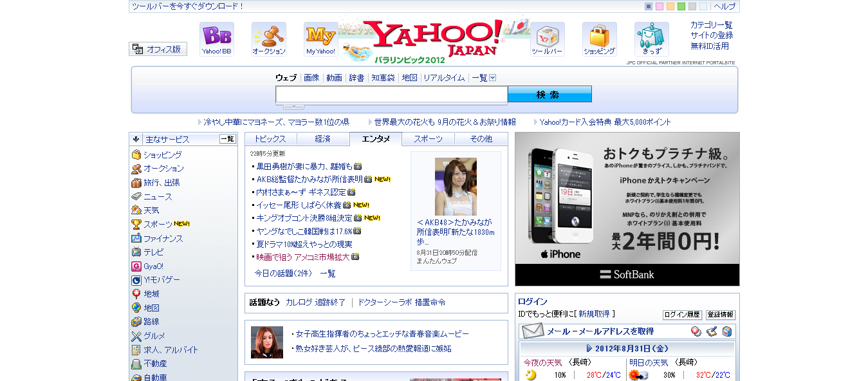Open the ツールバーを今すぐダウンロード link
Viewport: 868px width, 381px height.
188,6
